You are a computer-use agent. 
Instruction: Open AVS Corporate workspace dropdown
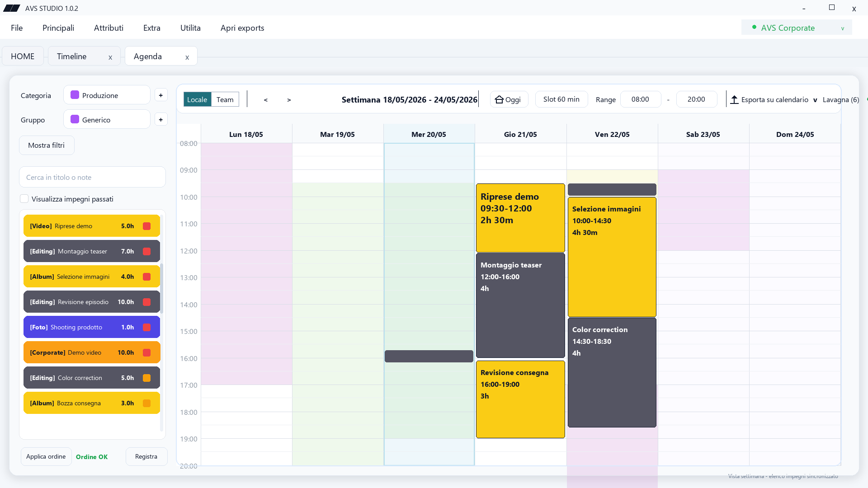(797, 28)
